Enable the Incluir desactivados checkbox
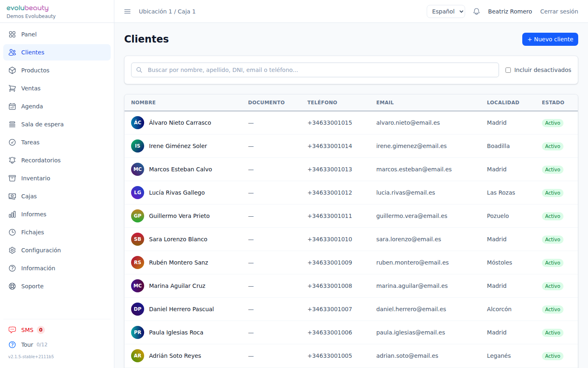Image resolution: width=588 pixels, height=368 pixels. (x=508, y=70)
